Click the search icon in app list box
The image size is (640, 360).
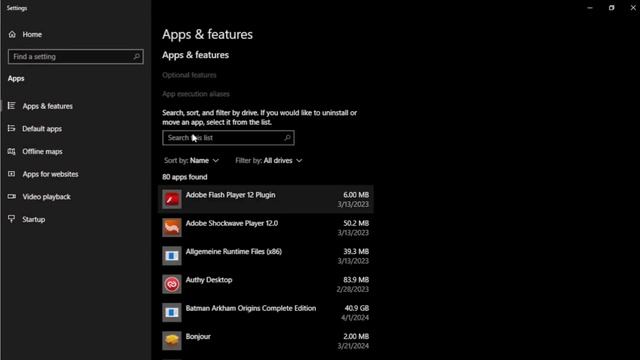tap(287, 138)
